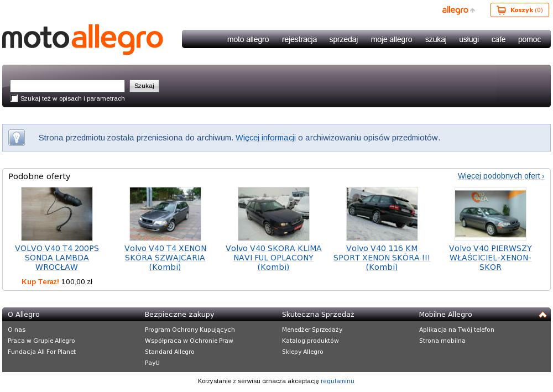
Task: Focus the search text field
Action: (x=67, y=86)
